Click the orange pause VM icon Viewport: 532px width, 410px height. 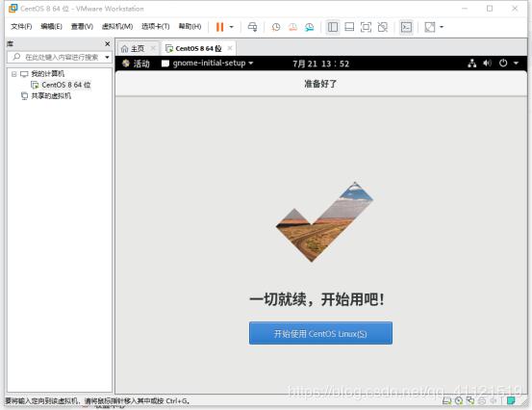[220, 27]
